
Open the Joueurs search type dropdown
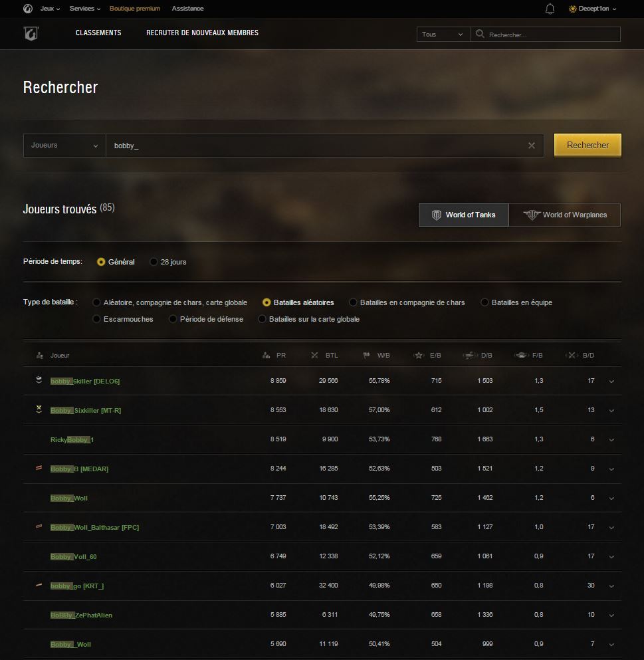[x=64, y=146]
